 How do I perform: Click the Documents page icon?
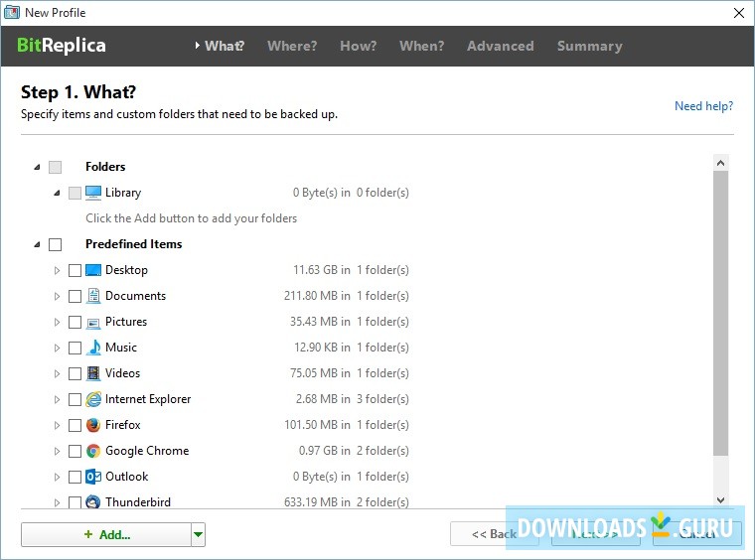tap(93, 296)
